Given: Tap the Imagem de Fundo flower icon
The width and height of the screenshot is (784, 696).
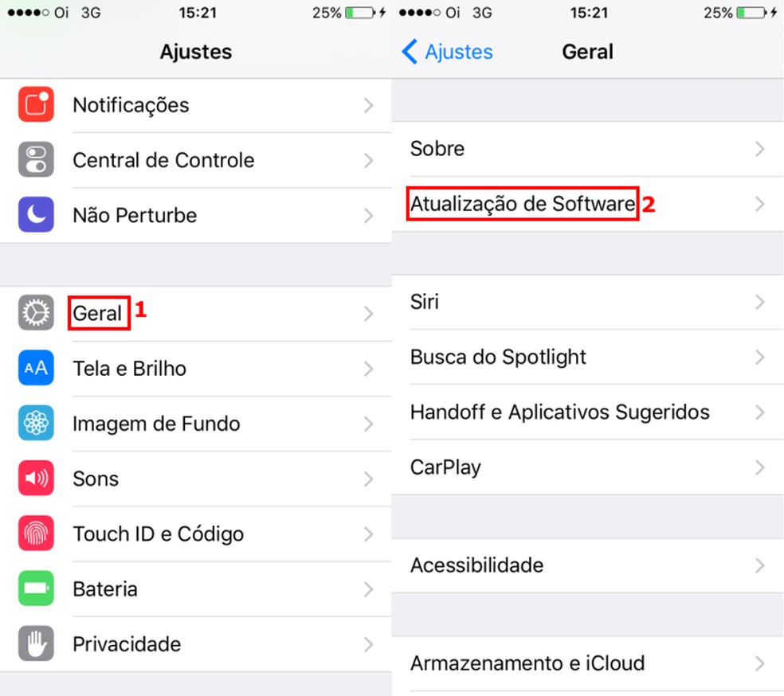Looking at the screenshot, I should coord(36,424).
